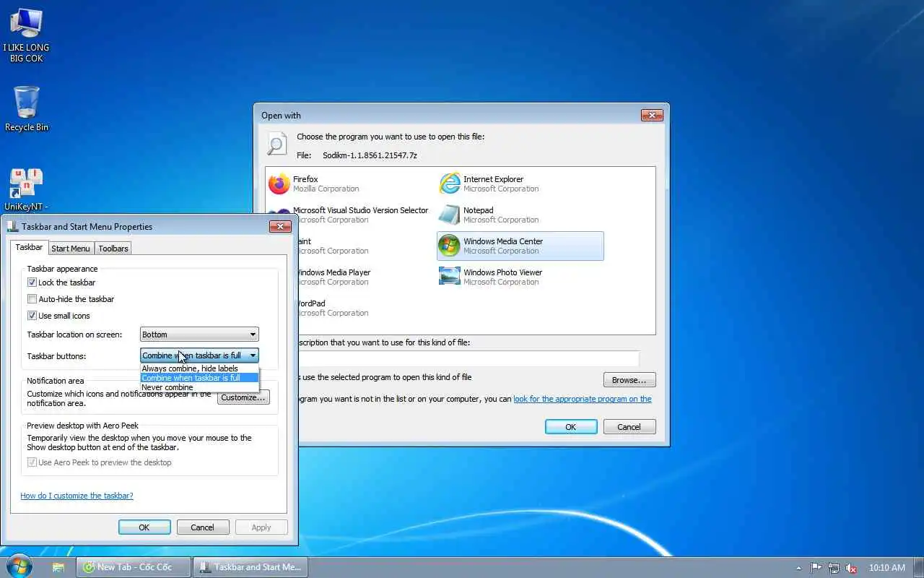Click the file description input field

(468, 358)
